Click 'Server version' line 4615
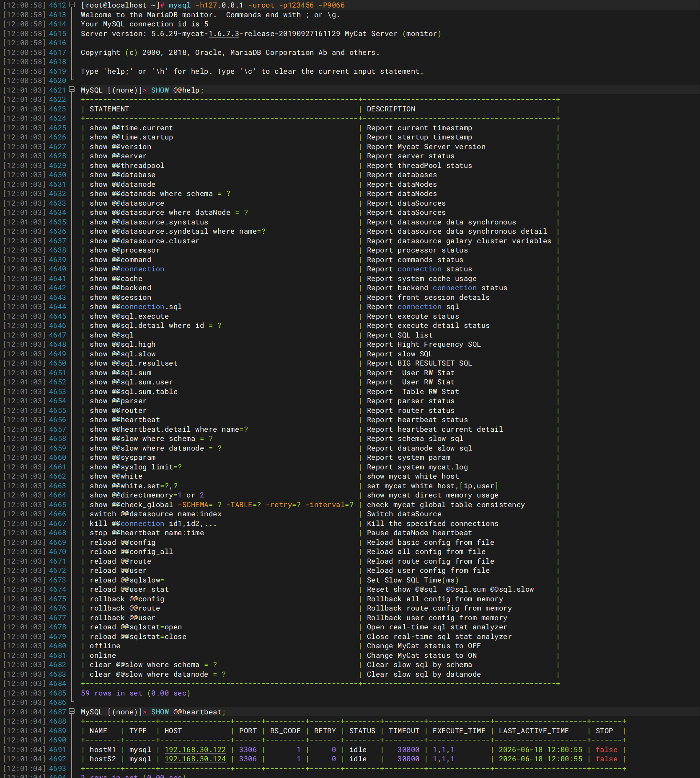The height and width of the screenshot is (778, 700). click(x=261, y=33)
